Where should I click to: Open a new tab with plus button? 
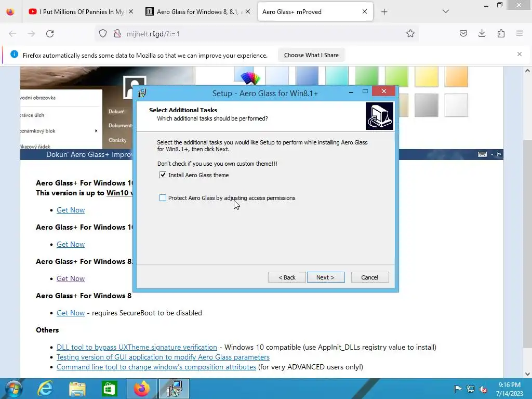(x=384, y=12)
